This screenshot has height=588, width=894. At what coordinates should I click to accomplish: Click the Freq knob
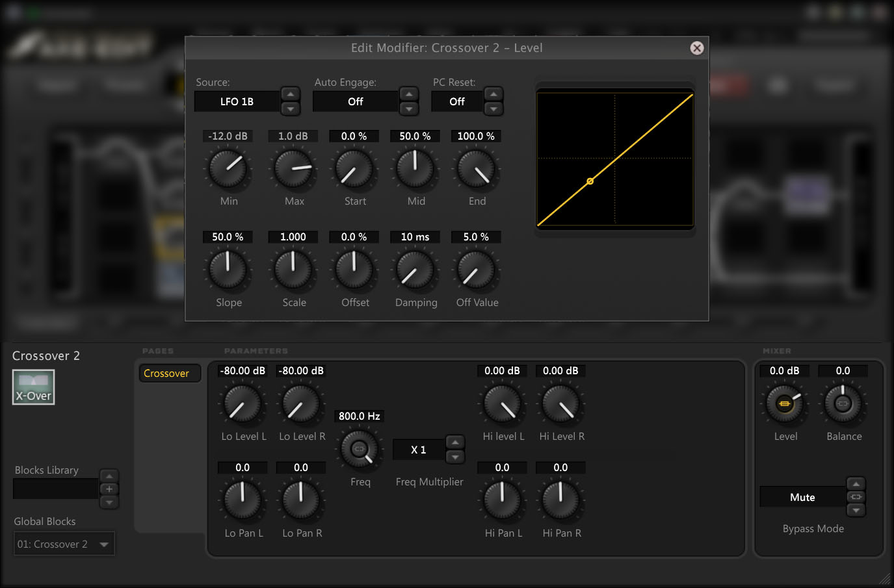(x=360, y=449)
